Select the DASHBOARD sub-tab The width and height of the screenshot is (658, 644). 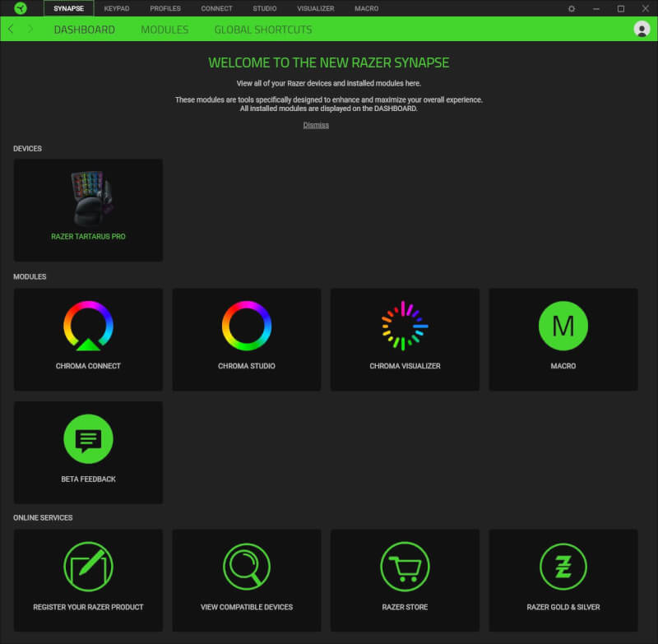pyautogui.click(x=85, y=30)
